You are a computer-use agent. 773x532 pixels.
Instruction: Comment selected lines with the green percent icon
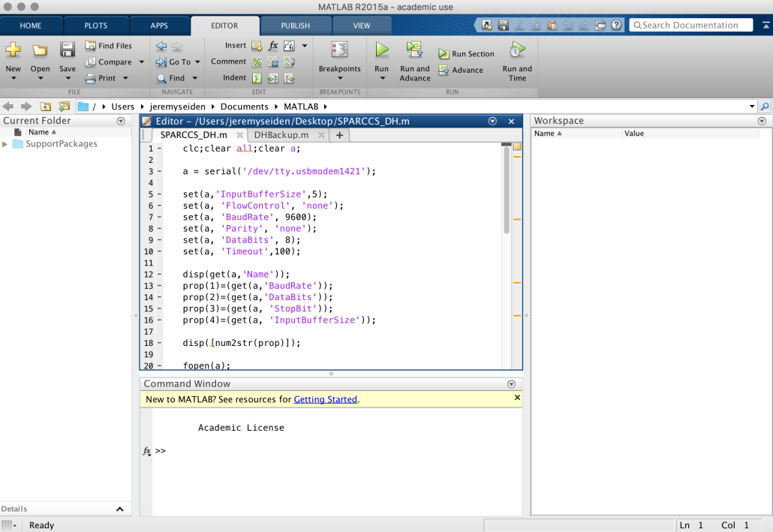(257, 62)
